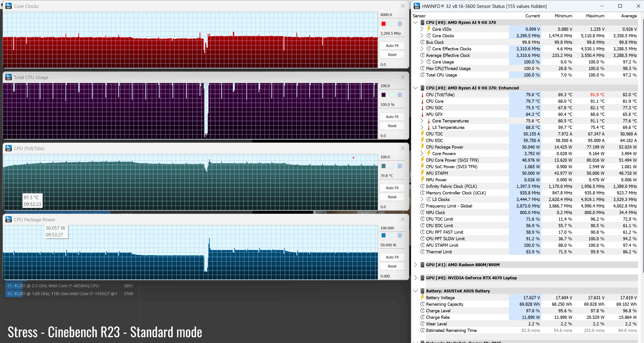Image resolution: width=644 pixels, height=343 pixels.
Task: Click the lightning bolt icon beside Core VIDs
Action: [x=429, y=29]
